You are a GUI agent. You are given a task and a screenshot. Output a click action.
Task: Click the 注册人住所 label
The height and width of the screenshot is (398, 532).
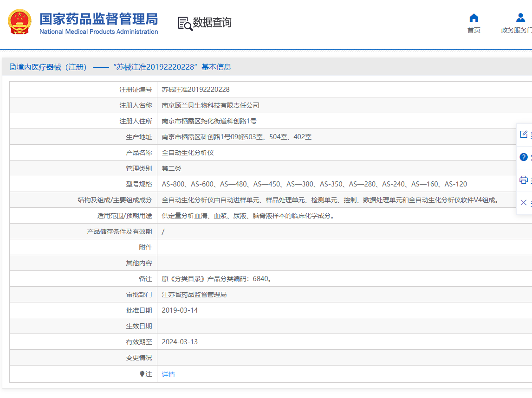point(136,121)
